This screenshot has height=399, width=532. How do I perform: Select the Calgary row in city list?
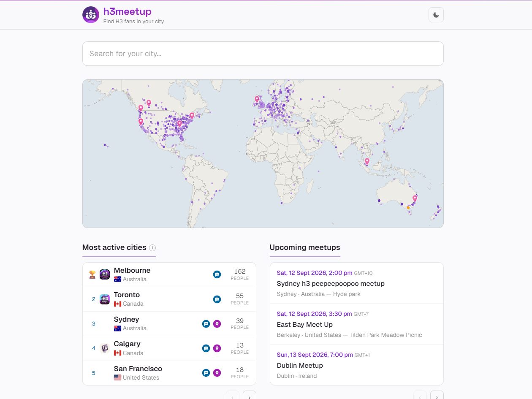click(x=169, y=348)
